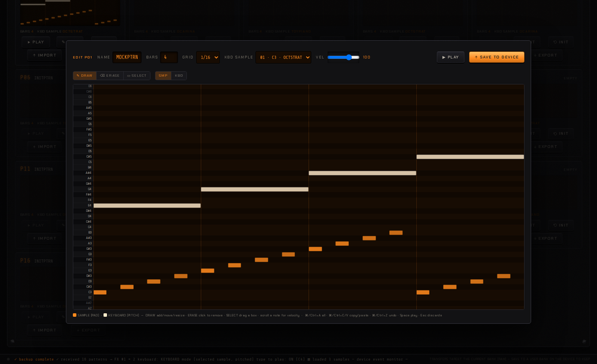Image resolution: width=597 pixels, height=364 pixels.
Task: Click Save to Device button
Action: click(497, 57)
